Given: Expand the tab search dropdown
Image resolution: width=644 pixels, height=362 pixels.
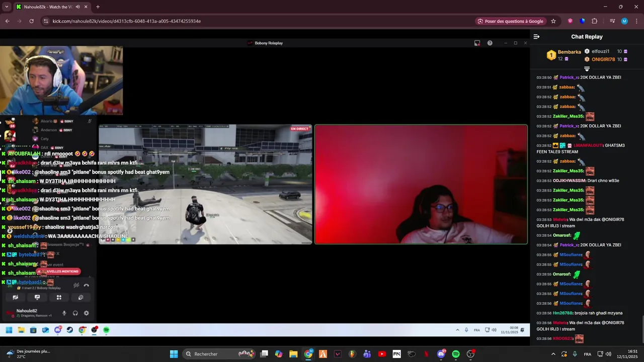Looking at the screenshot, I should (x=7, y=7).
